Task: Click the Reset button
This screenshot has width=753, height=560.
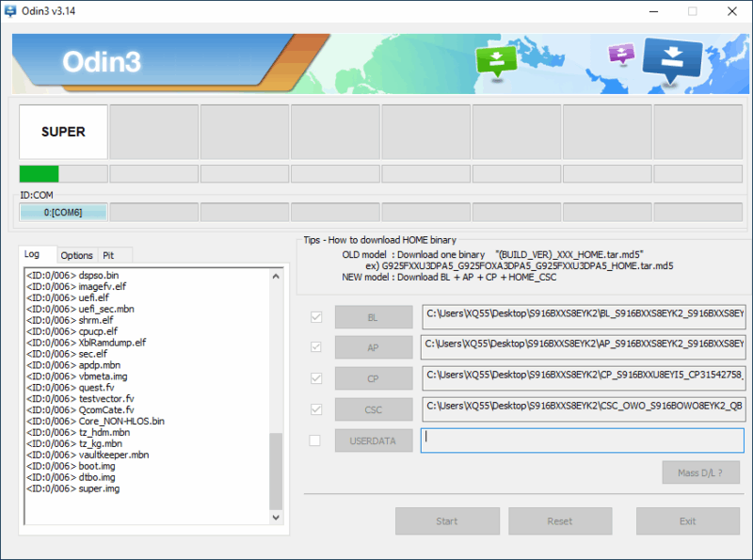Action: [560, 520]
